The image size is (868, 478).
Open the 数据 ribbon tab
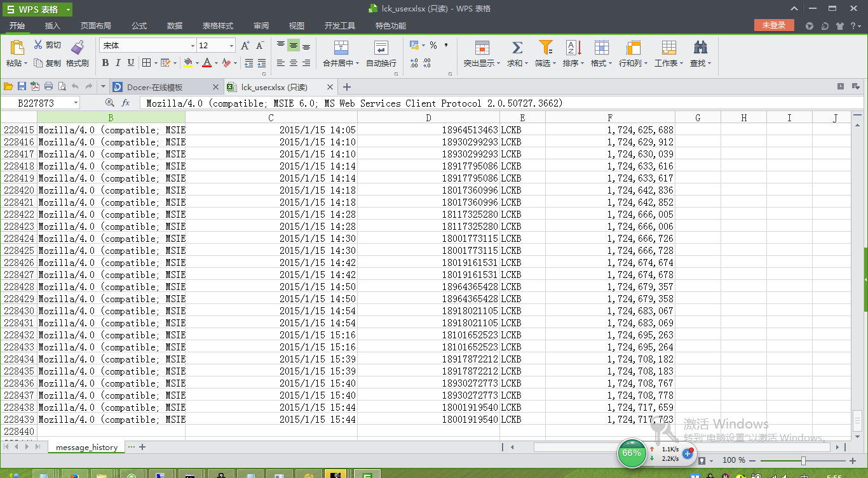(x=175, y=25)
